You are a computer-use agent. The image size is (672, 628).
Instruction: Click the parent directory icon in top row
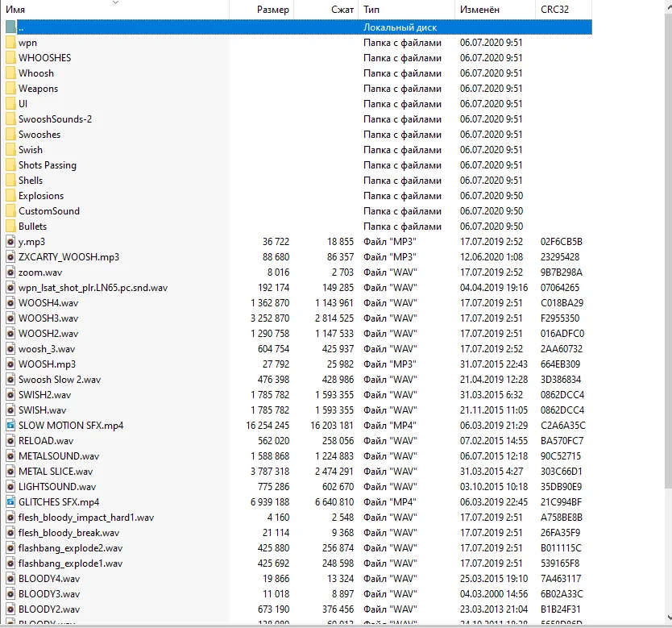tap(10, 27)
